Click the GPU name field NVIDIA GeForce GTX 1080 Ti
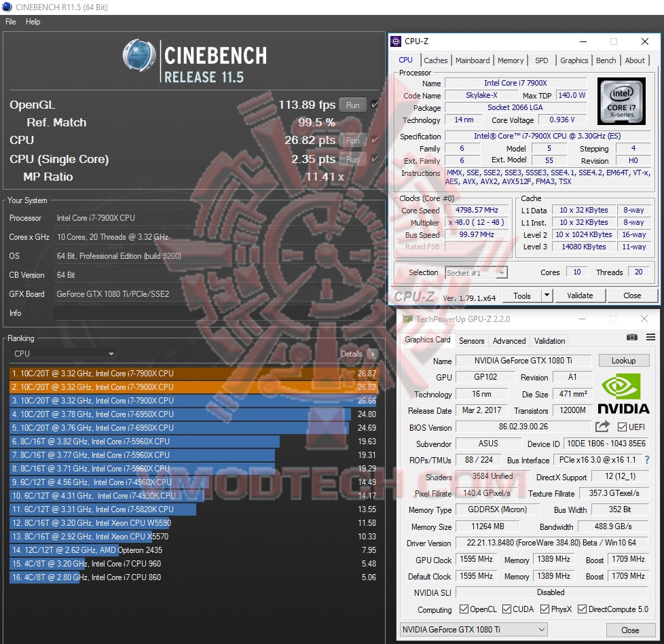This screenshot has height=644, width=664. coord(523,361)
